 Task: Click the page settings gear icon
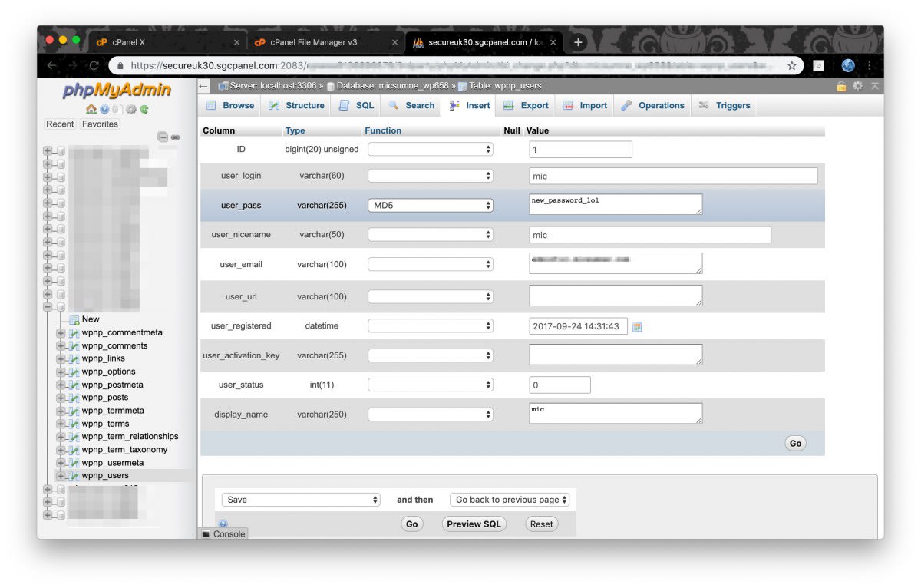[x=858, y=86]
